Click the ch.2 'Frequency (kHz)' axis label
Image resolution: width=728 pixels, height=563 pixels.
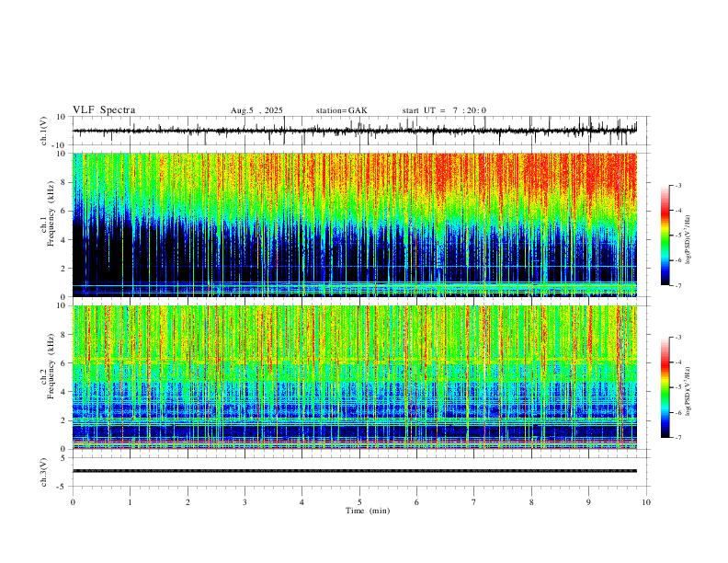[x=51, y=366]
